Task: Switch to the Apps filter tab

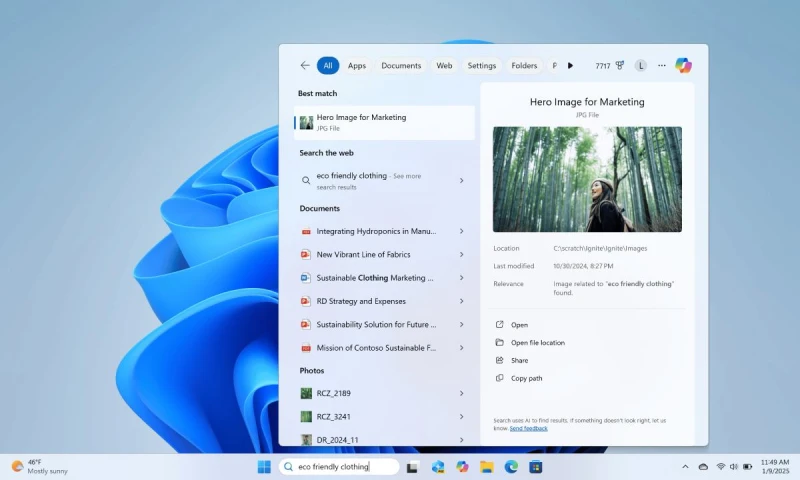Action: click(x=357, y=65)
